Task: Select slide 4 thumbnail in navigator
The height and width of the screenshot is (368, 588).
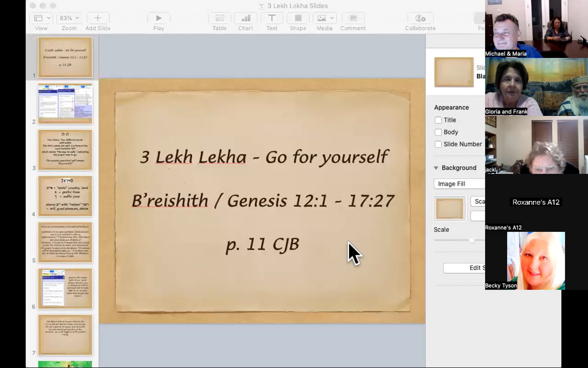Action: pyautogui.click(x=65, y=196)
